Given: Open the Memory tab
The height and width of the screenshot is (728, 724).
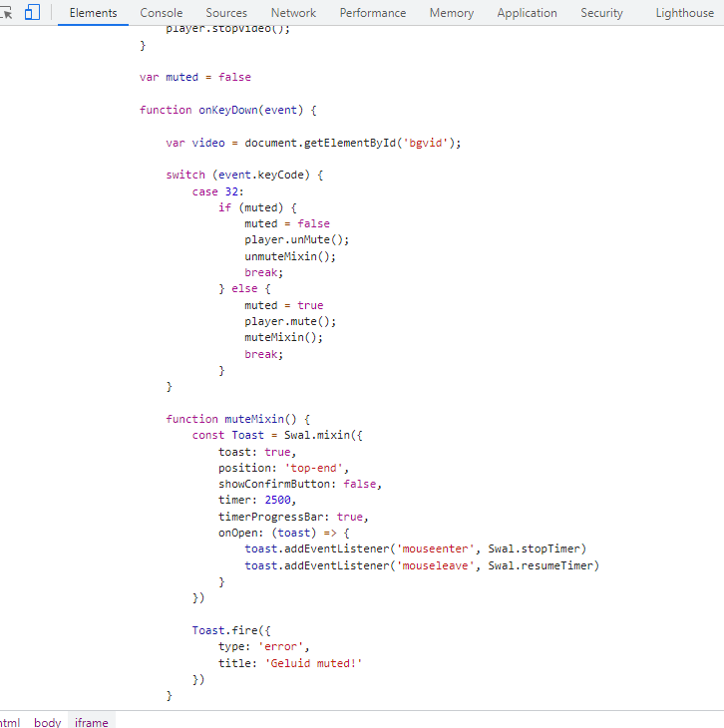Looking at the screenshot, I should tap(451, 13).
